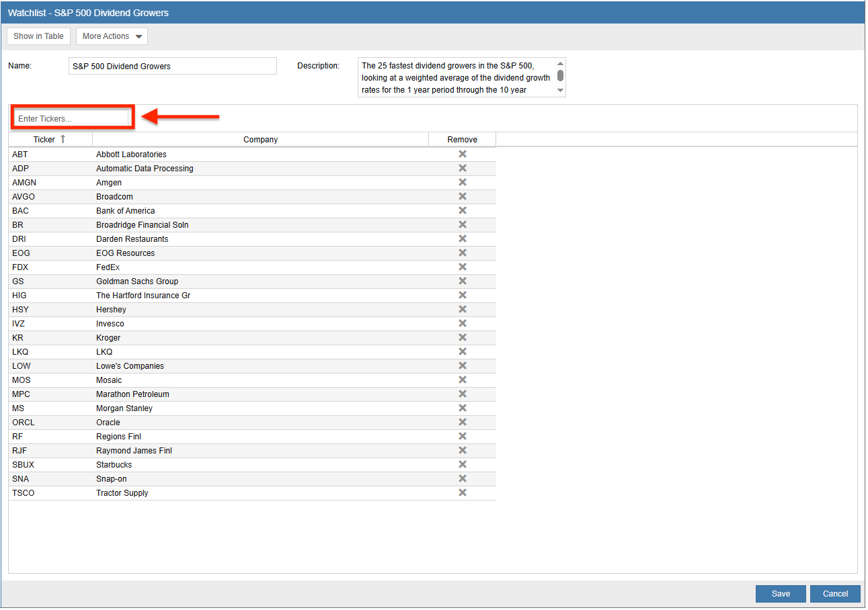Click the FedEx company name
868x610 pixels.
pyautogui.click(x=108, y=267)
